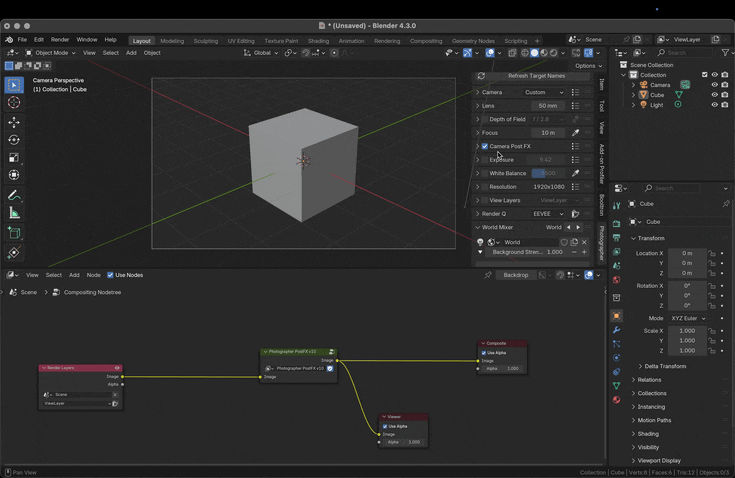The image size is (735, 478).
Task: Select the Transform tool
Action: 14,175
